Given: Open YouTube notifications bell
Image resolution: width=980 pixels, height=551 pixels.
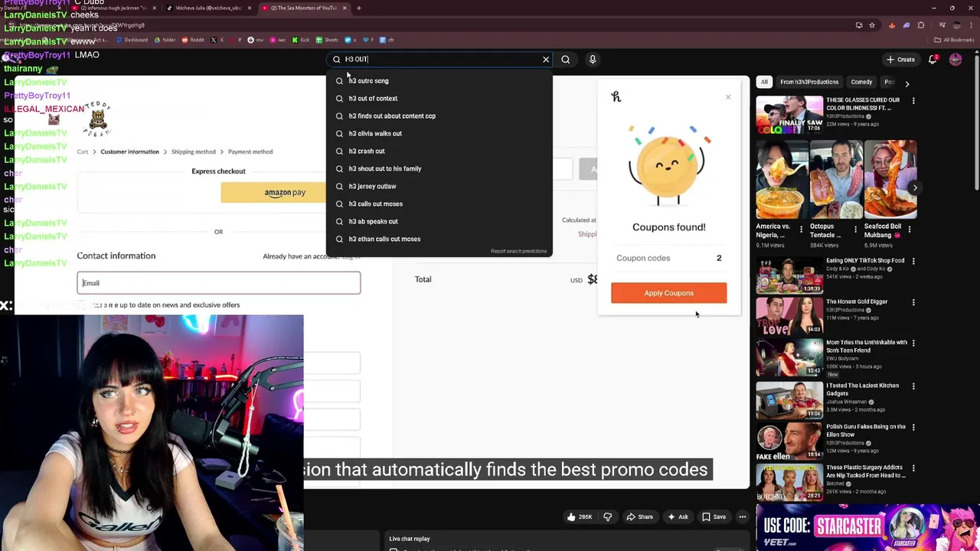Looking at the screenshot, I should point(933,59).
